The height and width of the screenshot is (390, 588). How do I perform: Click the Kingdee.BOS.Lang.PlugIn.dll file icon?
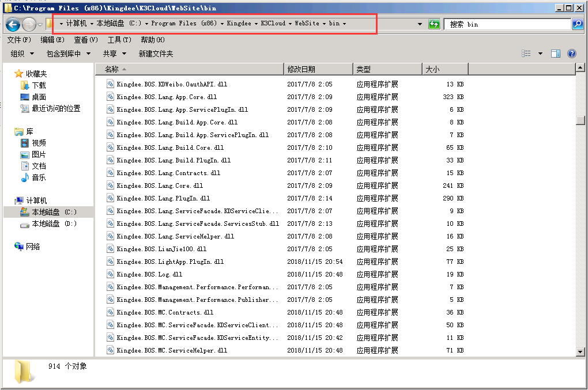click(x=110, y=198)
